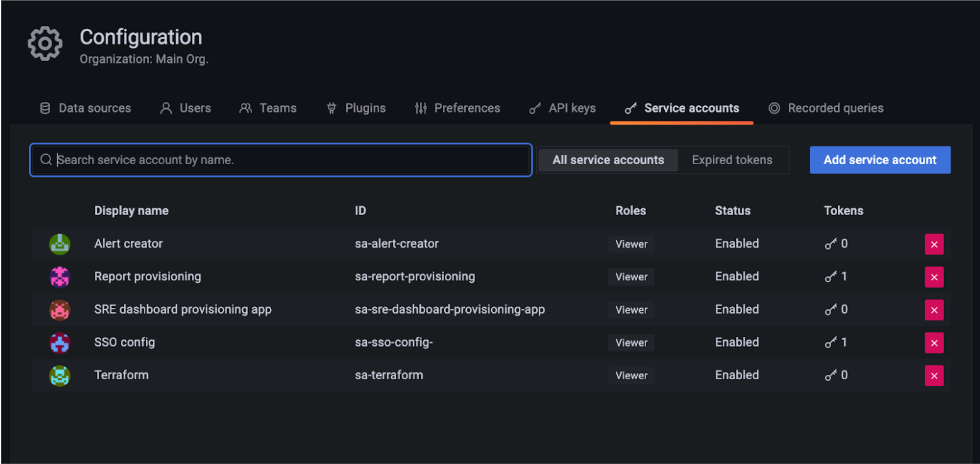Select the All service accounts filter
980x464 pixels.
pos(608,160)
